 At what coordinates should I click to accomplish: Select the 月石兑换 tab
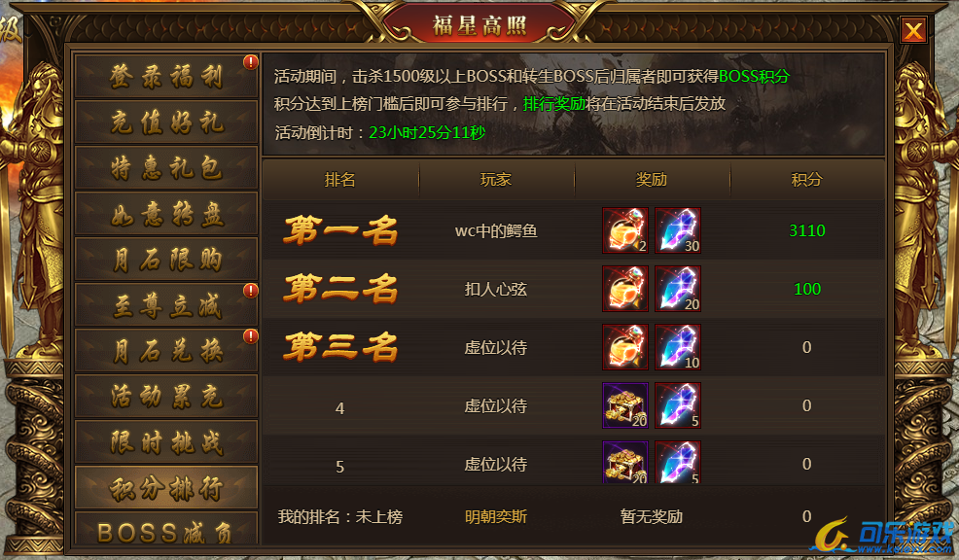[x=165, y=351]
